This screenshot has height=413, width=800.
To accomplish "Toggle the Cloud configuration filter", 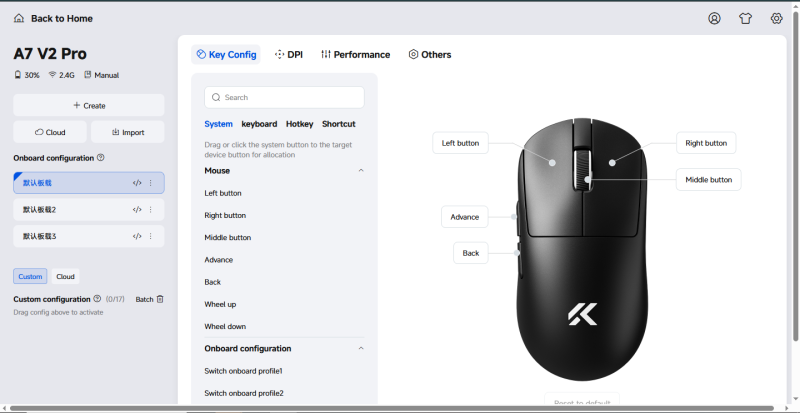I will click(65, 276).
